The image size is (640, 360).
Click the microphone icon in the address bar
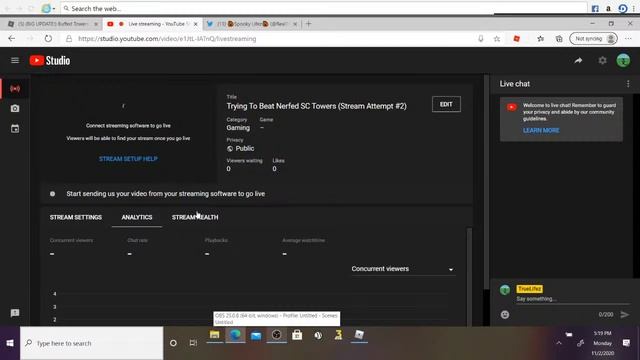481,39
